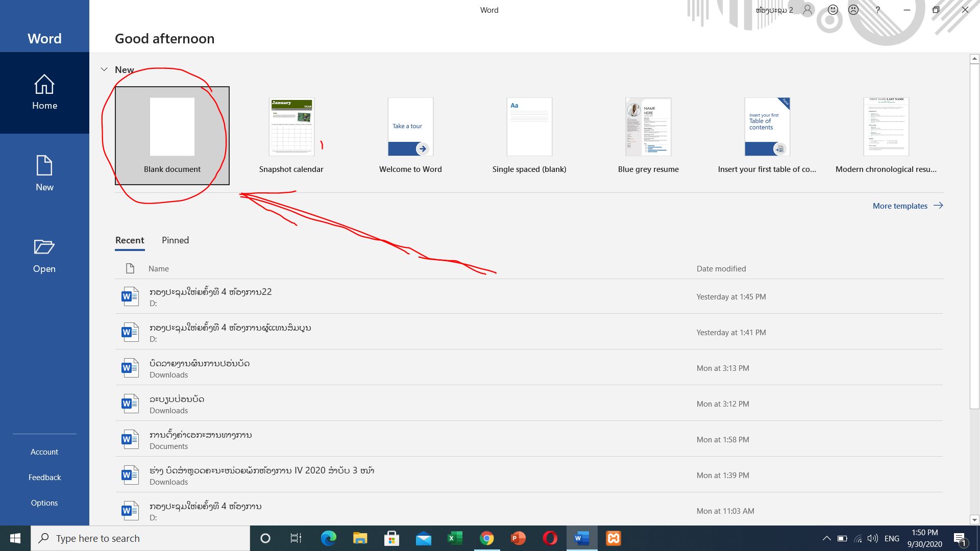Select the Modern chronological resume template

886,136
